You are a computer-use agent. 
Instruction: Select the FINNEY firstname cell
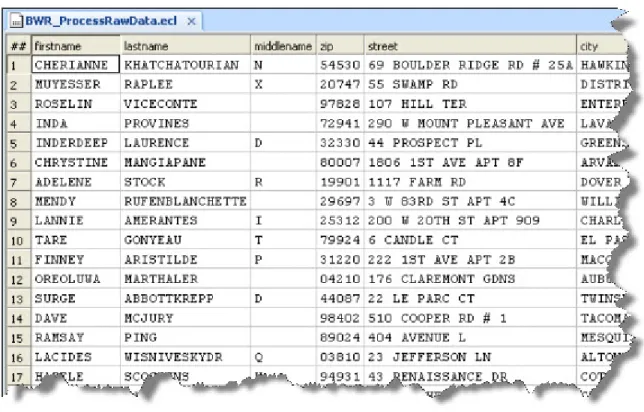coord(76,260)
